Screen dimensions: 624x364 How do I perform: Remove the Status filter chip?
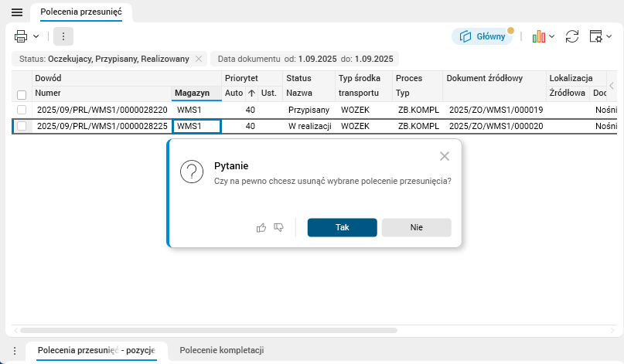tap(199, 59)
